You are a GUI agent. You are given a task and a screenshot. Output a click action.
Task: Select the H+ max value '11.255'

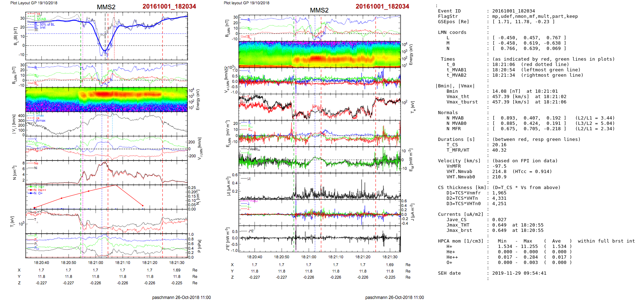(529, 246)
